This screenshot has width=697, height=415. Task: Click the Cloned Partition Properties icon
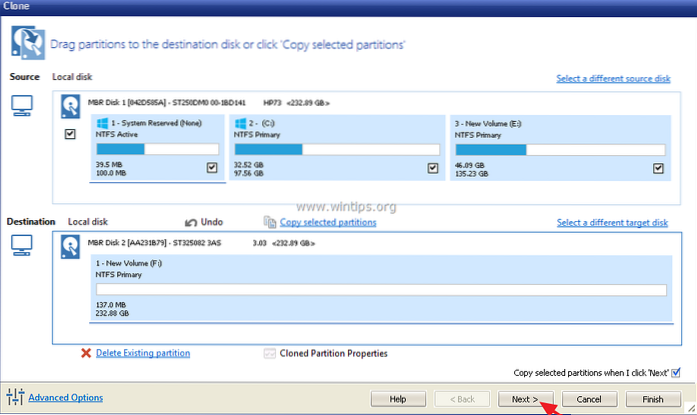coord(269,353)
